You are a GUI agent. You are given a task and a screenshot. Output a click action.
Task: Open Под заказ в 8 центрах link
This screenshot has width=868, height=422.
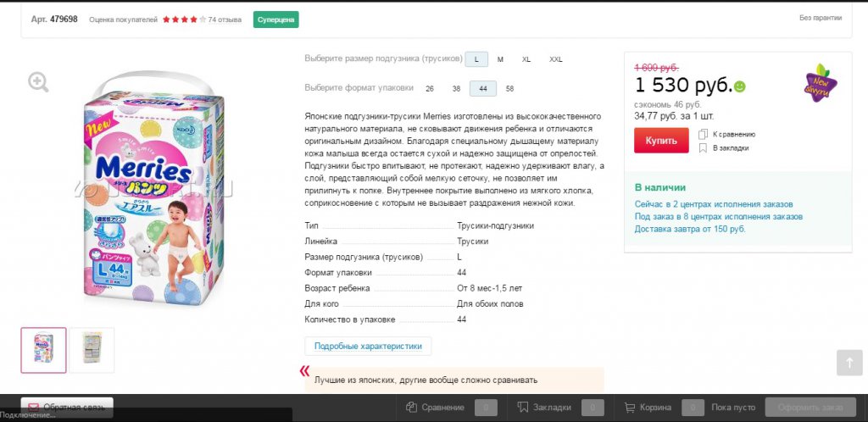pos(719,217)
